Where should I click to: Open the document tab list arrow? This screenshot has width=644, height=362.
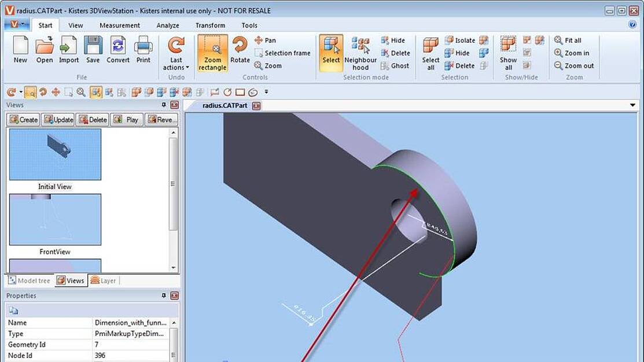632,105
